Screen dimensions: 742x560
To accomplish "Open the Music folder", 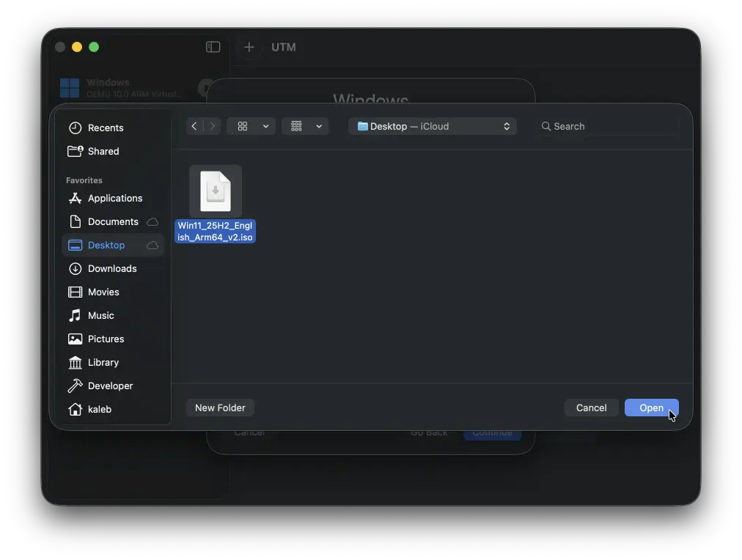I will (113, 315).
